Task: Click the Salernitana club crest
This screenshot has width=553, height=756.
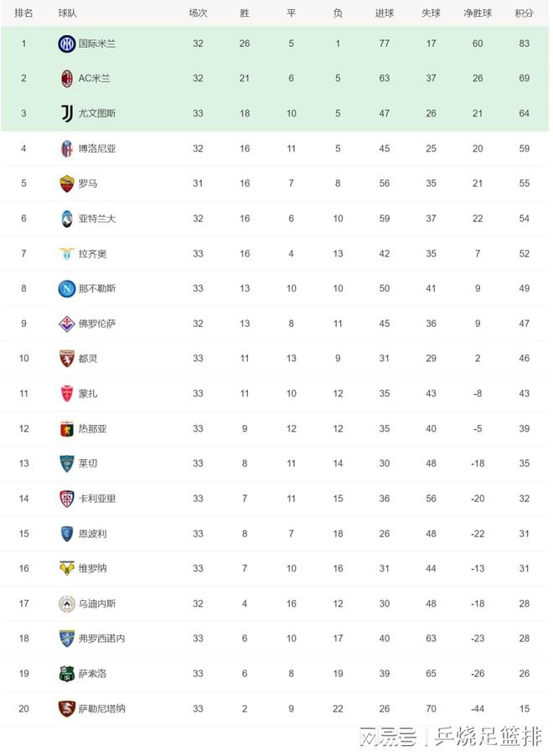Action: tap(66, 709)
